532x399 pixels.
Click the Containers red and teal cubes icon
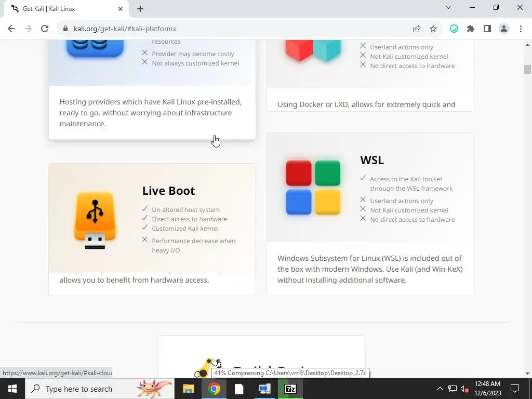tap(313, 50)
